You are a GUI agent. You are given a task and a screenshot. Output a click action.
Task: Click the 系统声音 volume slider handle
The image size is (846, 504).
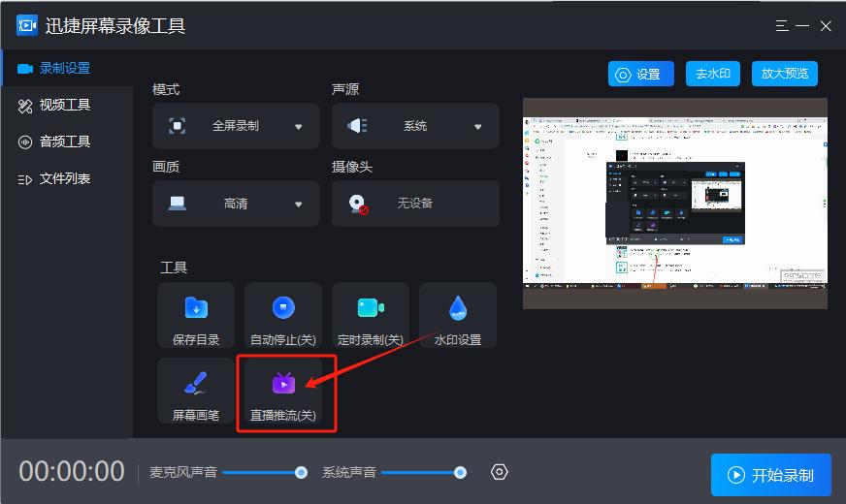[x=460, y=473]
